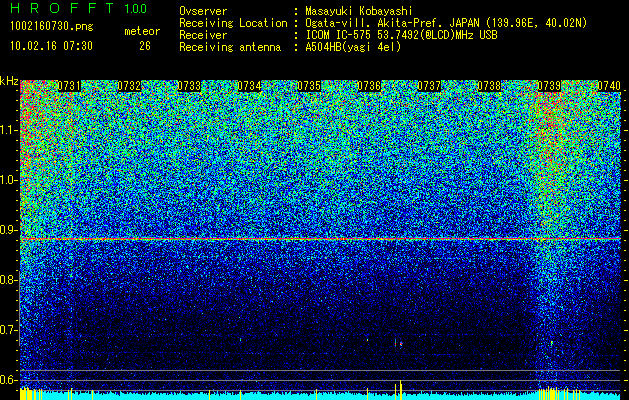Click the 0733 time marker
The height and width of the screenshot is (400, 629).
click(x=189, y=86)
